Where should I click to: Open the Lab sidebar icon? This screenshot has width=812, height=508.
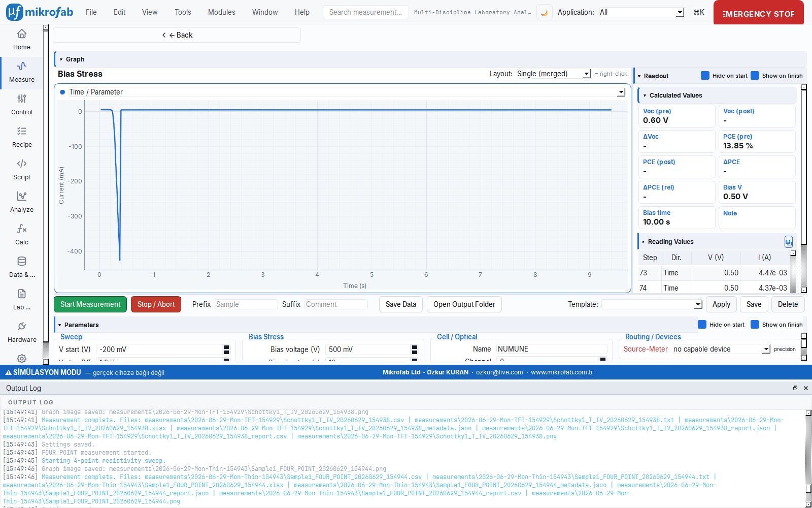[22, 300]
